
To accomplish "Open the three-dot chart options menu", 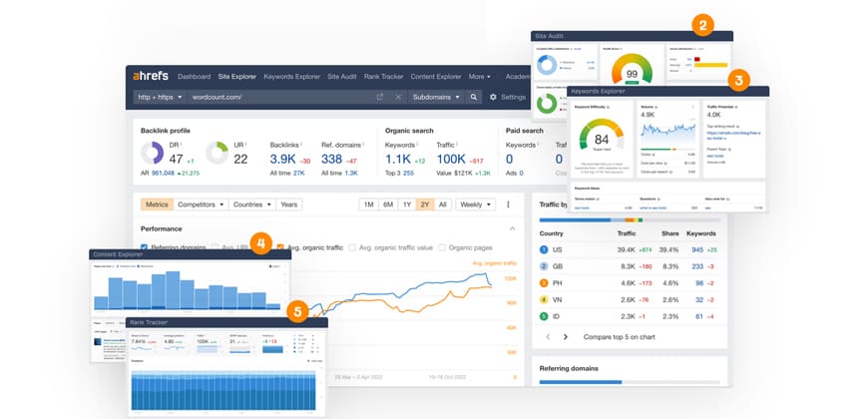I will pyautogui.click(x=508, y=205).
